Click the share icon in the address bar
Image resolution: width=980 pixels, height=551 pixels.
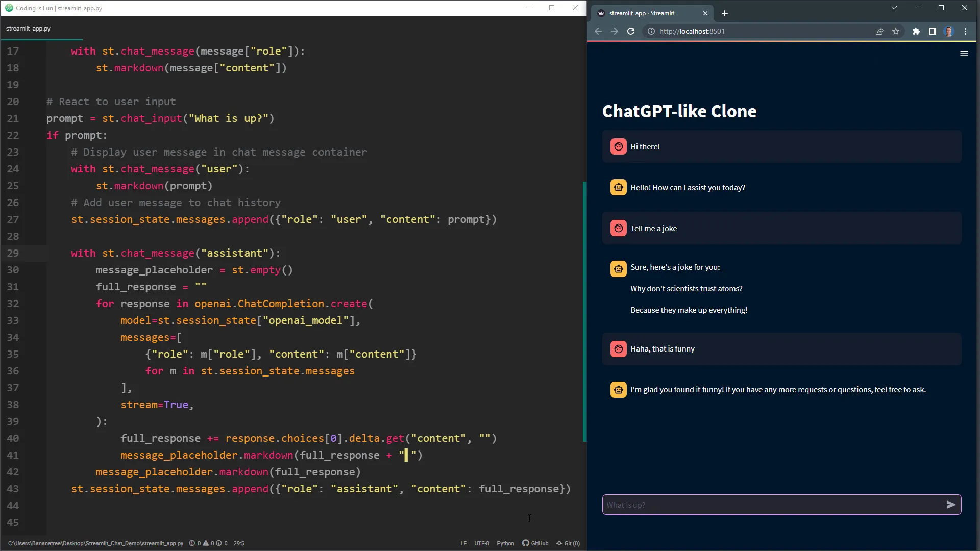click(879, 31)
